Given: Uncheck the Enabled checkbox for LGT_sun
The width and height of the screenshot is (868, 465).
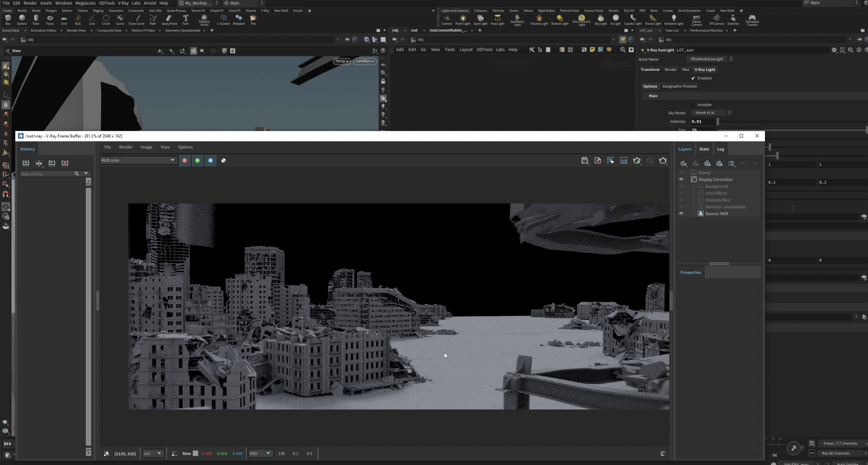Looking at the screenshot, I should click(x=693, y=78).
